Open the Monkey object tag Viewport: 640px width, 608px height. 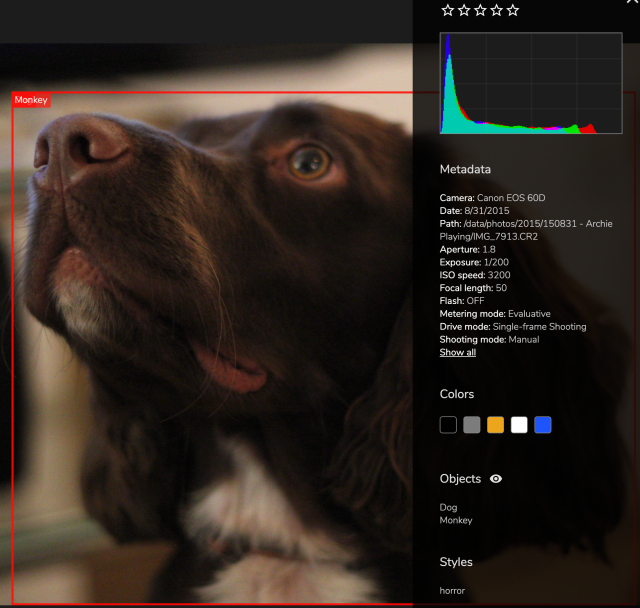[x=456, y=520]
